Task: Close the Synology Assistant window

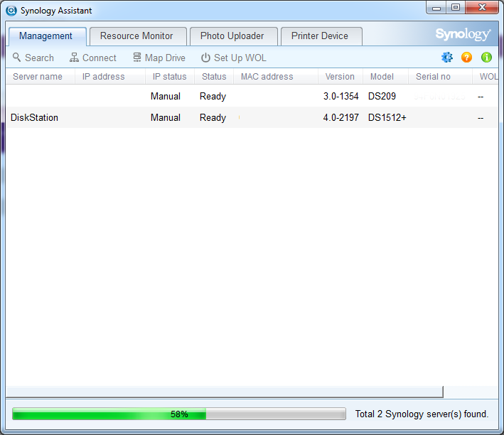Action: [x=482, y=8]
